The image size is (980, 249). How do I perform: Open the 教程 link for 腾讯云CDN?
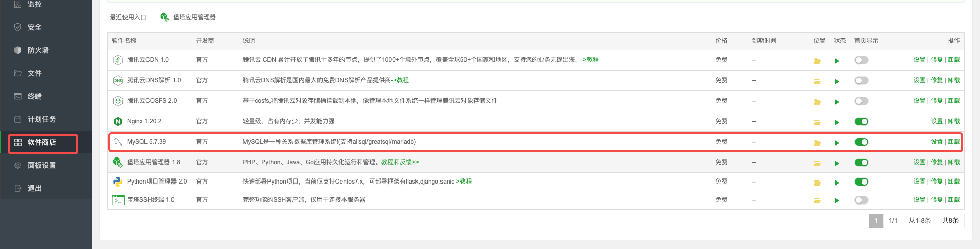pos(590,60)
